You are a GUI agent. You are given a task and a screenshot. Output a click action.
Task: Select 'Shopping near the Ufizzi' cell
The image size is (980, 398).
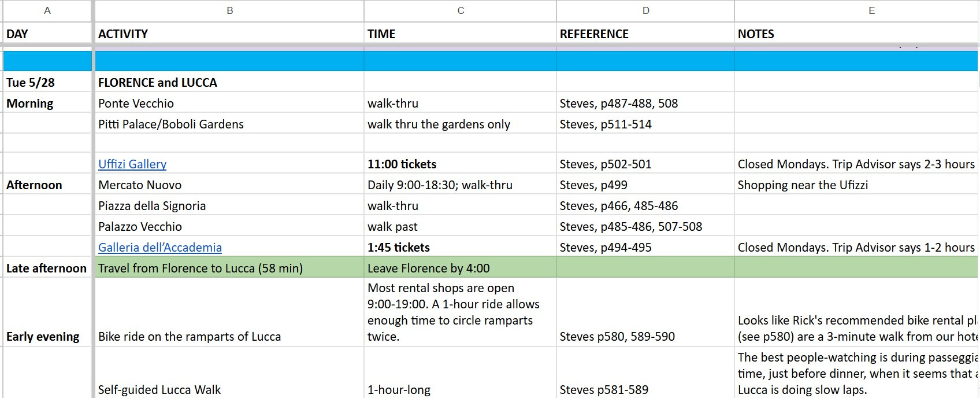[x=857, y=185]
